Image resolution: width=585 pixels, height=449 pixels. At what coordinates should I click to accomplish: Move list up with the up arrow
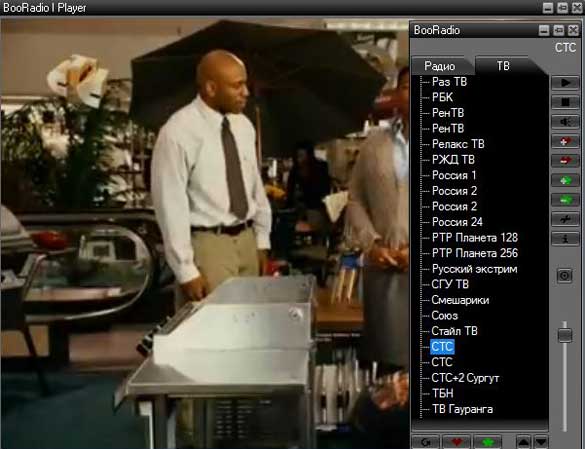(523, 442)
